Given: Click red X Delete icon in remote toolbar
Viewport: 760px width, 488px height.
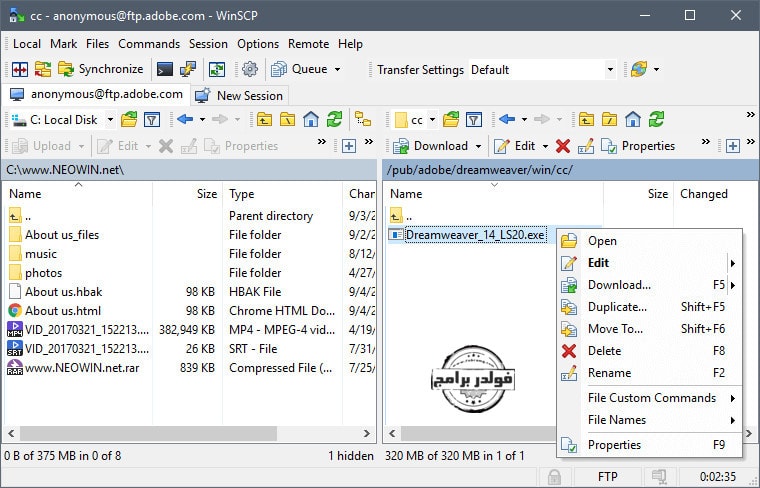Looking at the screenshot, I should [563, 146].
